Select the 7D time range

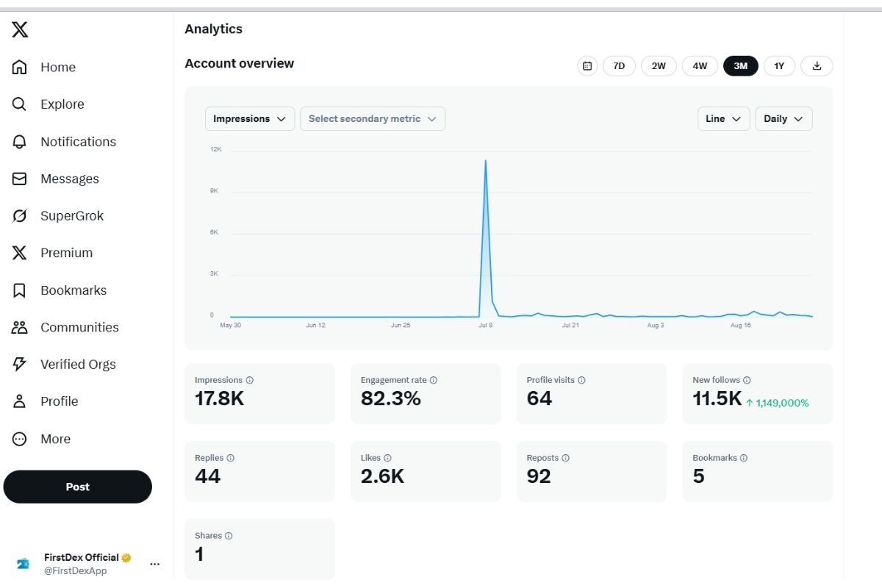[x=619, y=66]
